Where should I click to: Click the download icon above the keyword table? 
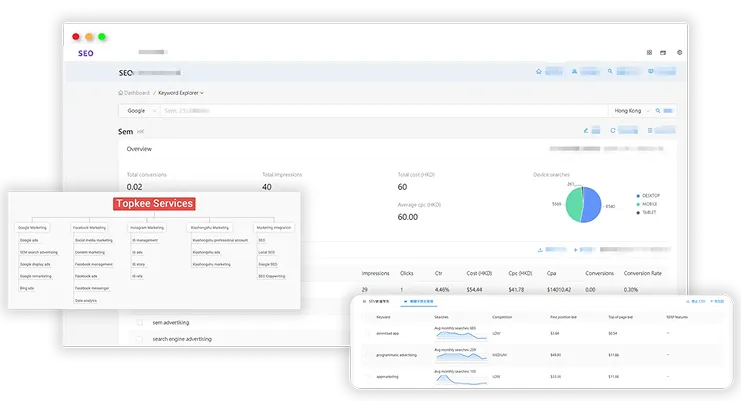(x=540, y=249)
